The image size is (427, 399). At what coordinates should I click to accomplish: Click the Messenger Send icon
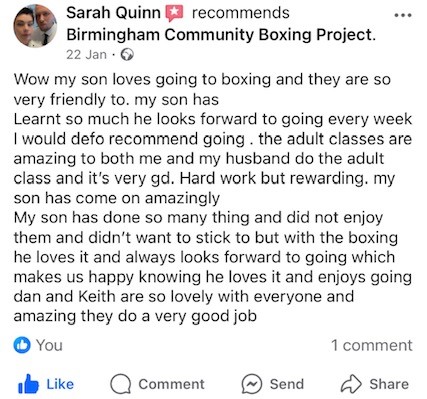(252, 384)
